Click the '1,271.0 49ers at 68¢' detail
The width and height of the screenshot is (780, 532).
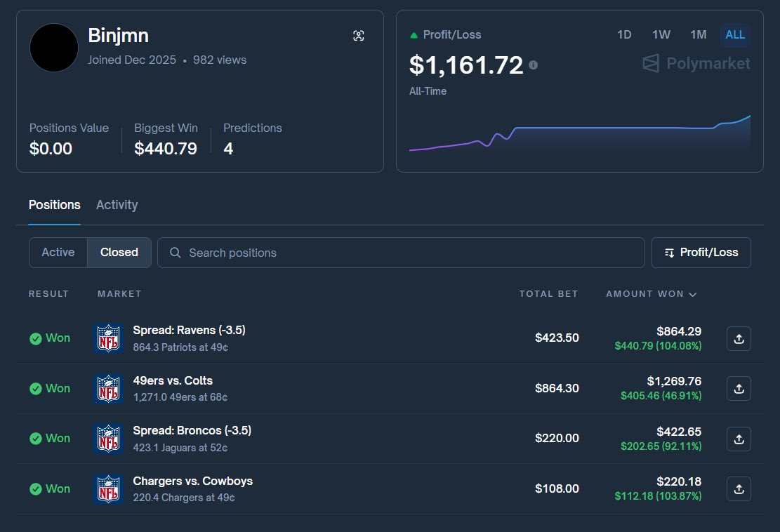point(180,397)
